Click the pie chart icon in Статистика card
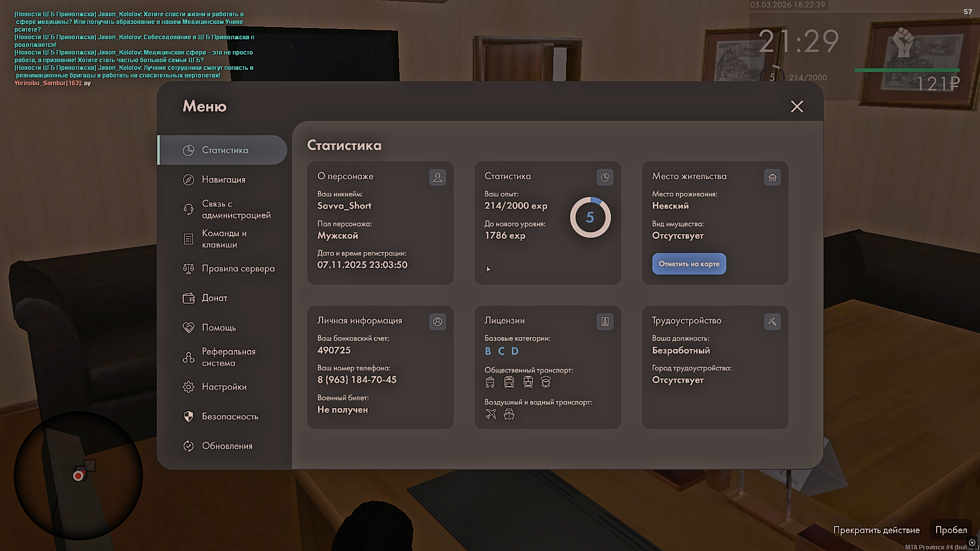 tap(605, 177)
